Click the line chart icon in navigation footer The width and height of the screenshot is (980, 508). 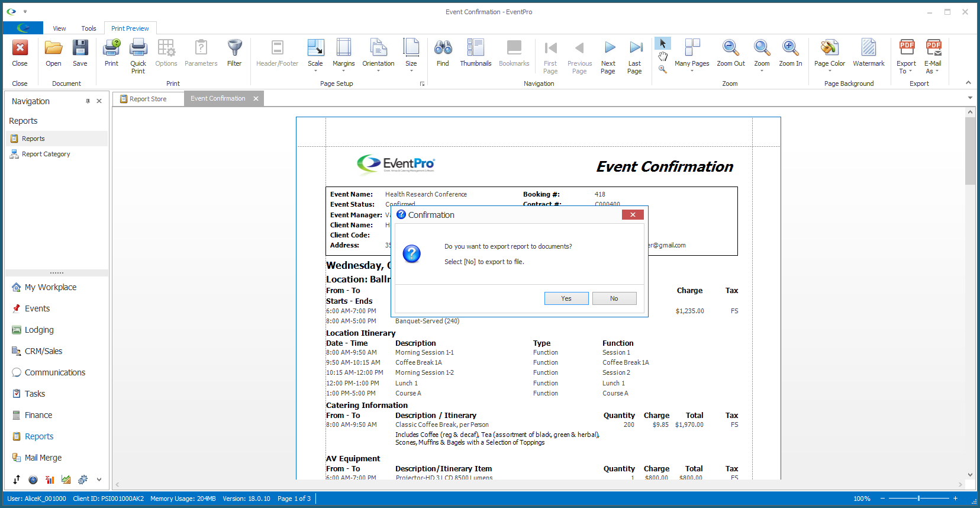pos(66,480)
